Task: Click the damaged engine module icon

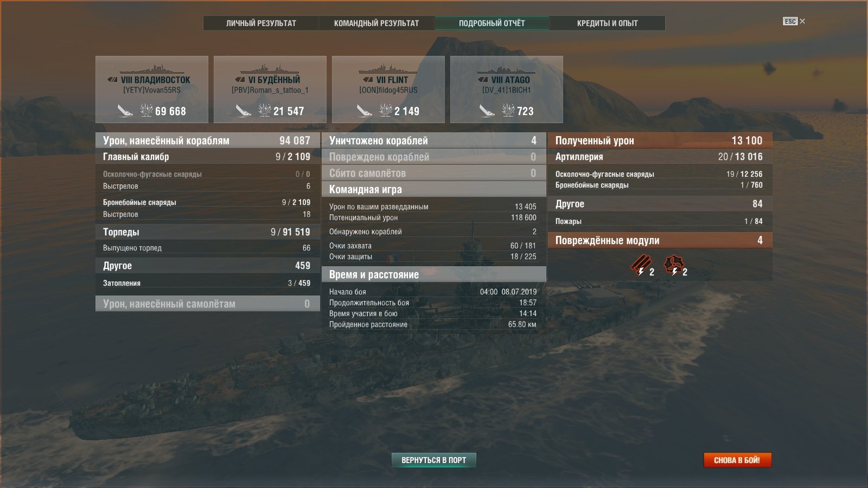Action: 674,265
